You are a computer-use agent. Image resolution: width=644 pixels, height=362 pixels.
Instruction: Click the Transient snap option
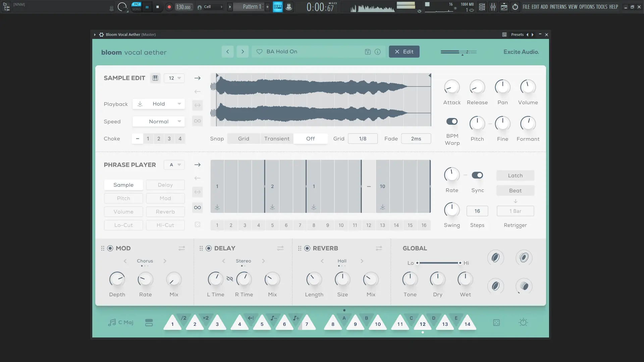coord(277,139)
